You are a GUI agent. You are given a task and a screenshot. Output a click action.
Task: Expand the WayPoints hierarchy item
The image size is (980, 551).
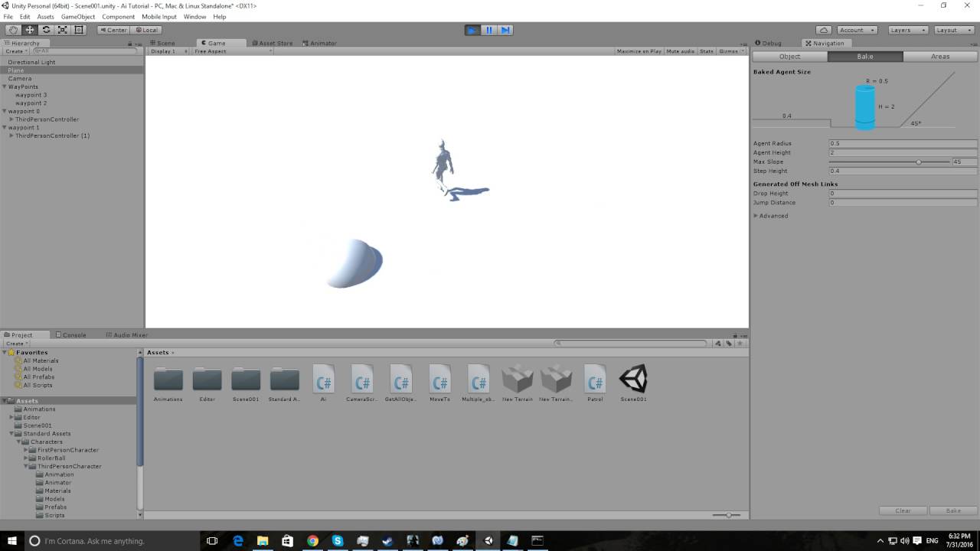[5, 86]
